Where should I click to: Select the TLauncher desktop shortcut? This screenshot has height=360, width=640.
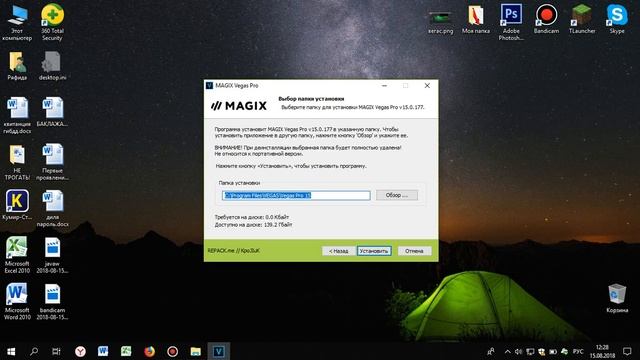coord(582,20)
